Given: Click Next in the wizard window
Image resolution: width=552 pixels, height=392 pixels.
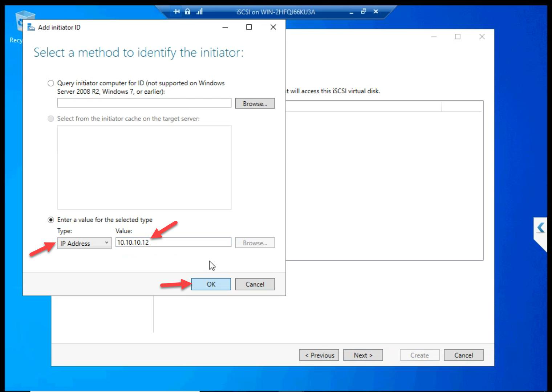Looking at the screenshot, I should coord(363,355).
